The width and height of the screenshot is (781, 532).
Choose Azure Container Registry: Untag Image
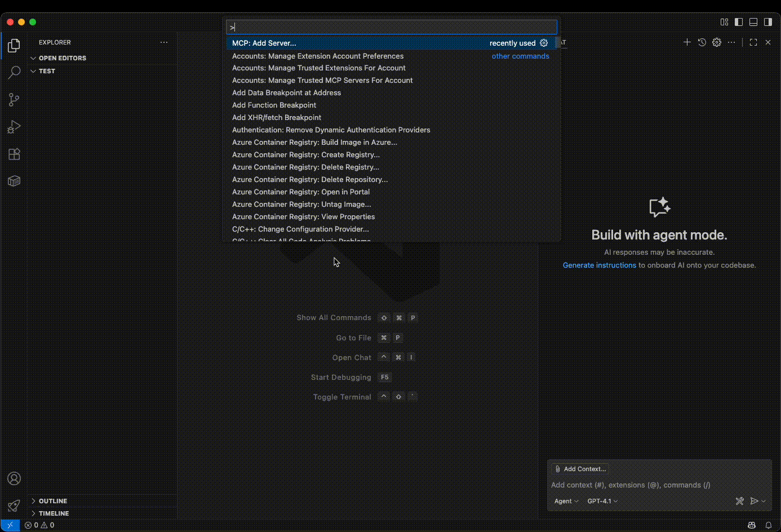391,205
